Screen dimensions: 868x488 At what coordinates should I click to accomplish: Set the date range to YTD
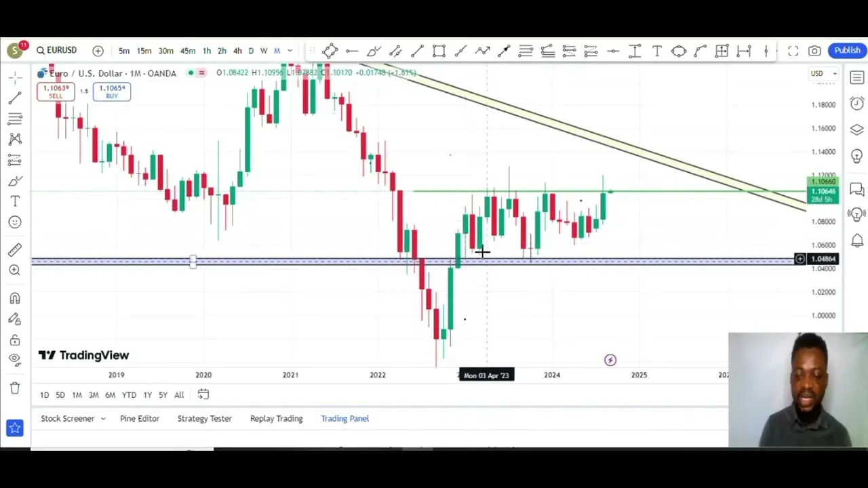[x=129, y=395]
